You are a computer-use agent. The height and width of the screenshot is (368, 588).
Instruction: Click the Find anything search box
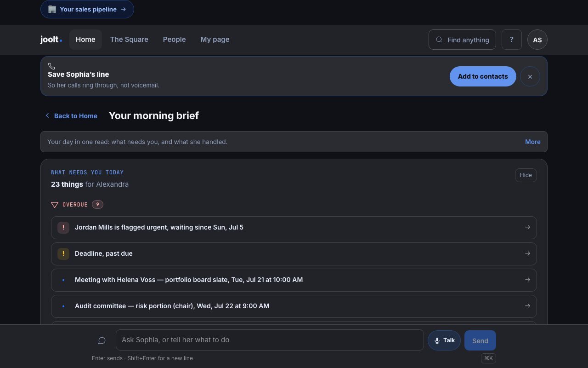[462, 40]
